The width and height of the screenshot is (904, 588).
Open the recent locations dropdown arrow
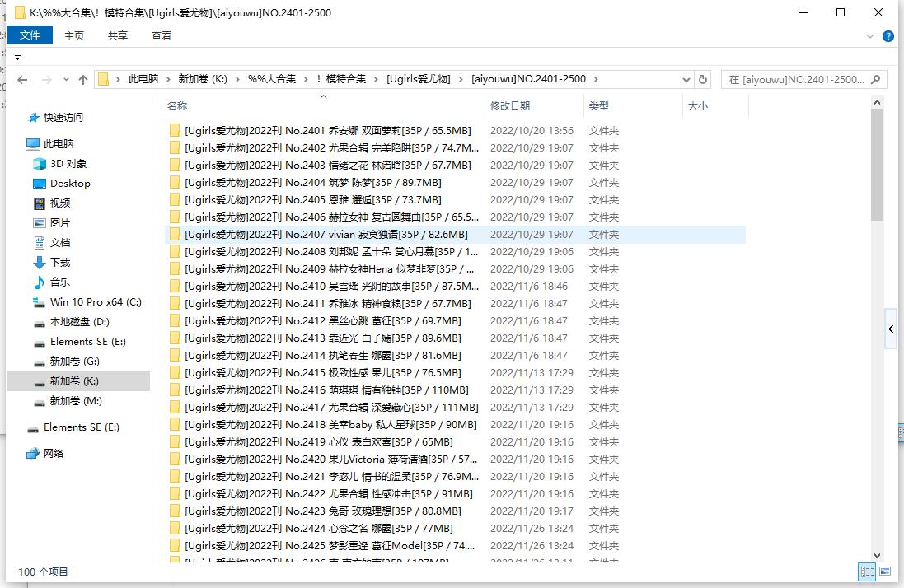[66, 80]
